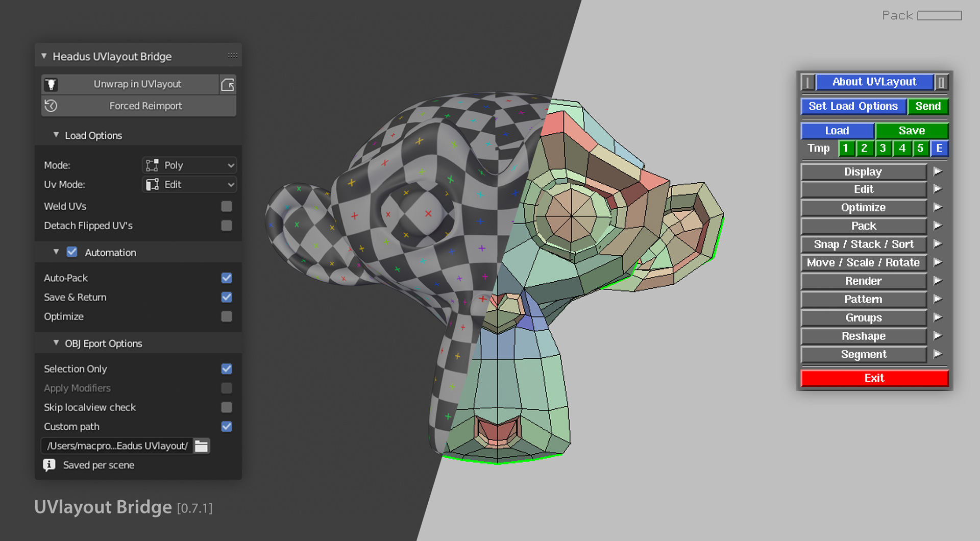Viewport: 980px width, 541px height.
Task: Open the Segment section
Action: 864,355
